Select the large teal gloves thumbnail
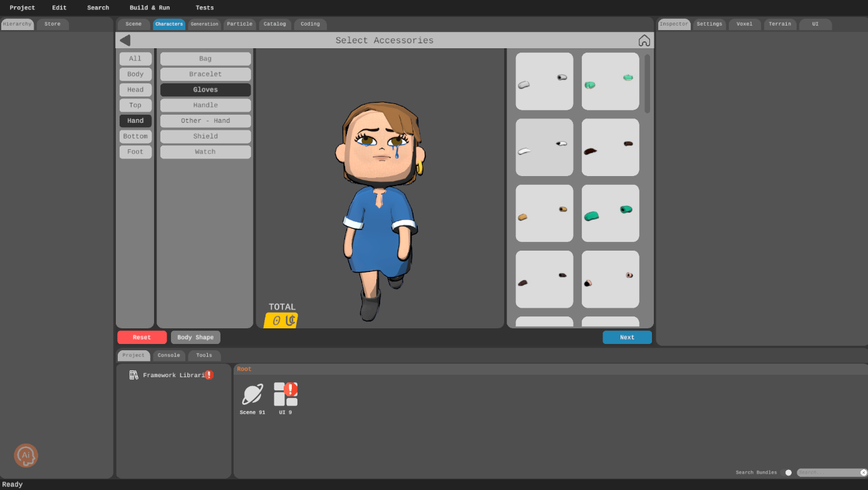 (x=610, y=213)
